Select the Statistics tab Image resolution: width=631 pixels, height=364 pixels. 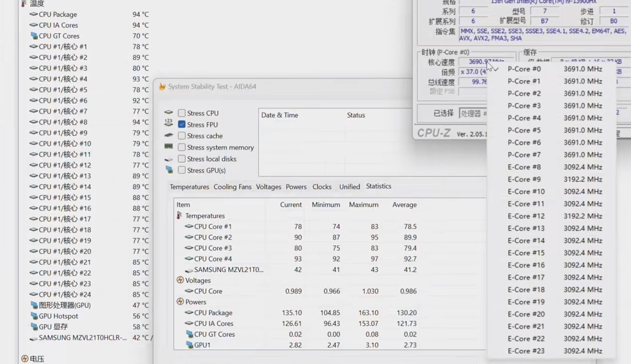(378, 186)
